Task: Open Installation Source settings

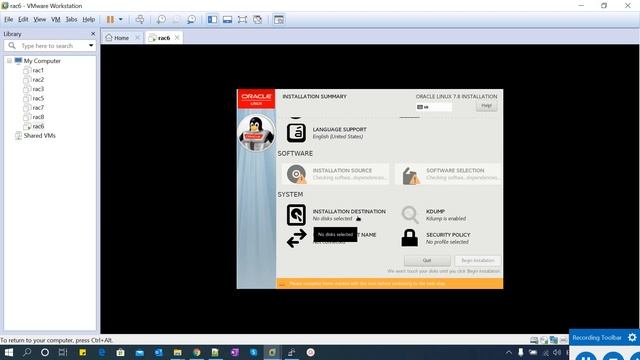Action: pos(335,174)
